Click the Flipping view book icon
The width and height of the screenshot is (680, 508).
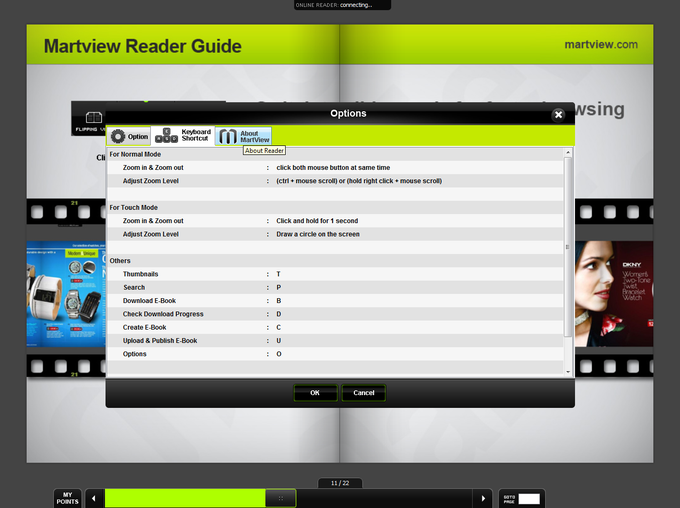tap(94, 117)
